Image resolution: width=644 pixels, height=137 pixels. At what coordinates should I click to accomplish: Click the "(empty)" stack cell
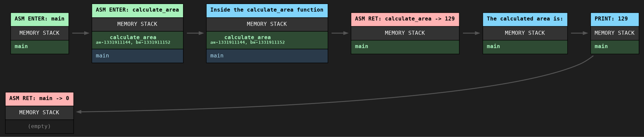coord(39,127)
